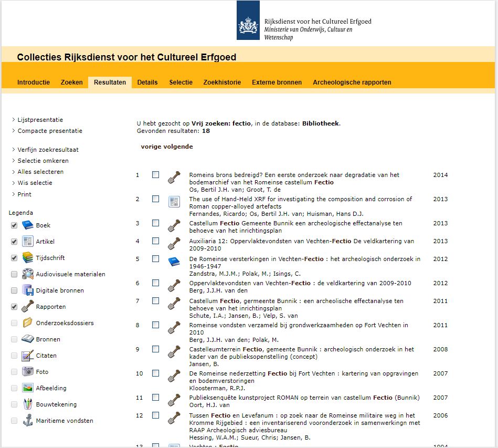Click the Maritieme vondsten anchor icon
Viewport: 498px width, 448px height.
tap(28, 421)
